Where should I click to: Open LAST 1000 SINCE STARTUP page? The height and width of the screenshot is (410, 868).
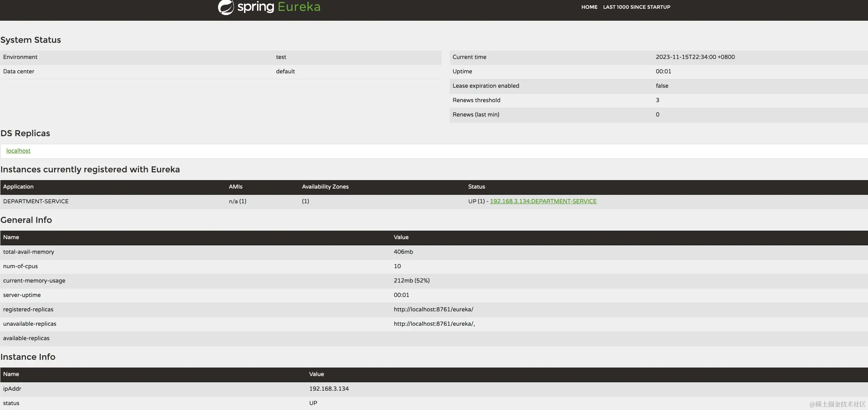(637, 7)
